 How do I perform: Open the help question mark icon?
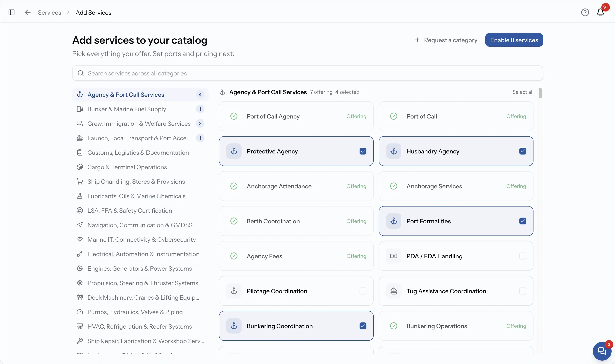585,12
